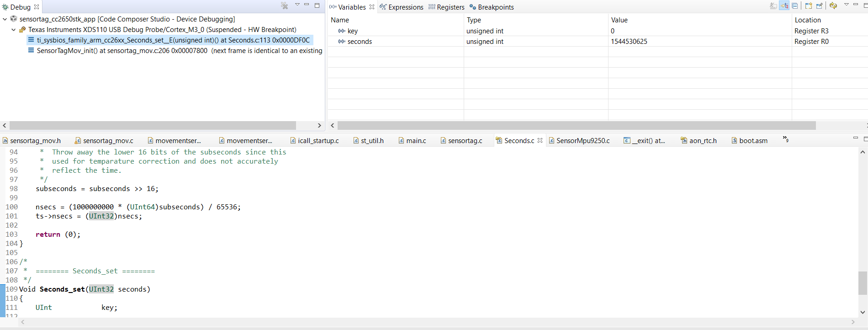Click the editor scroll-down arrow
Screen dimensions: 868x330
point(863,312)
